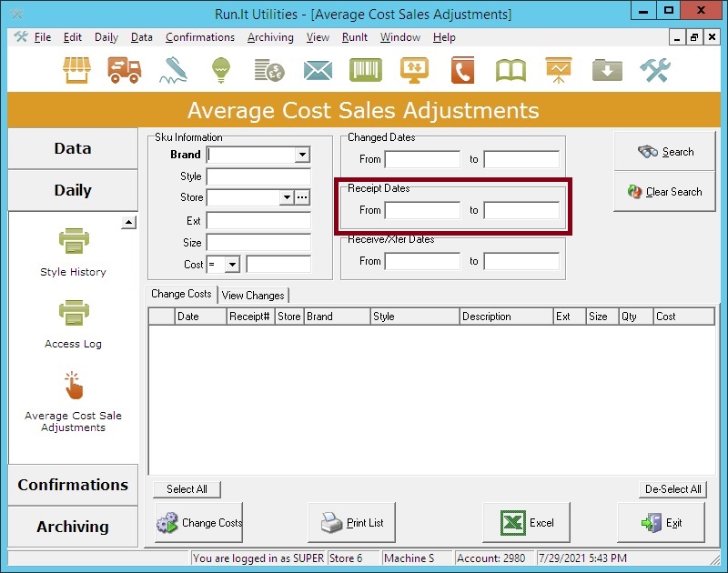This screenshot has height=573, width=728.
Task: Click the Change Costs gear button
Action: (198, 522)
